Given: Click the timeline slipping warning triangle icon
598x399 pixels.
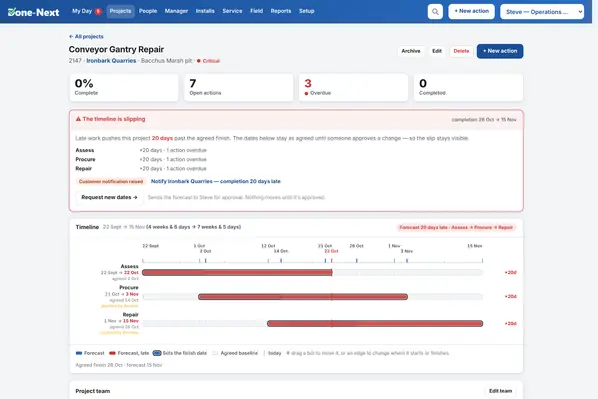Looking at the screenshot, I should (78, 119).
